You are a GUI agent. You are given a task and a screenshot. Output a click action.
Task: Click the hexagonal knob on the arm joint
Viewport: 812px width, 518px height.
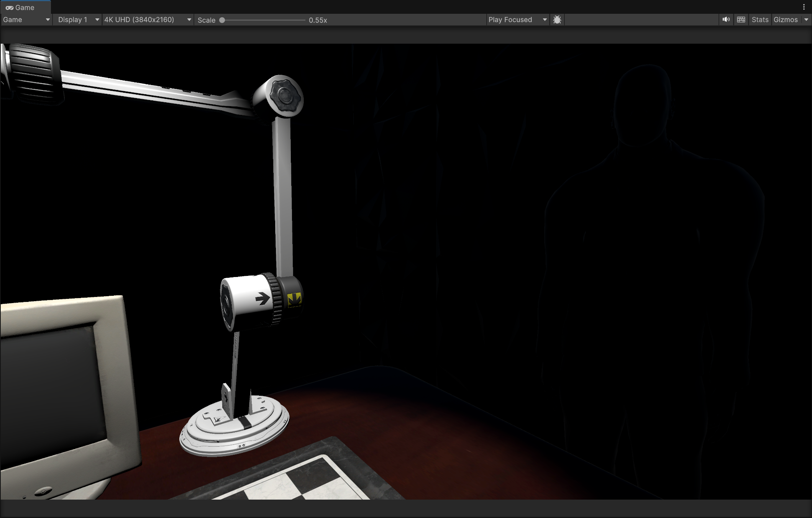click(285, 95)
